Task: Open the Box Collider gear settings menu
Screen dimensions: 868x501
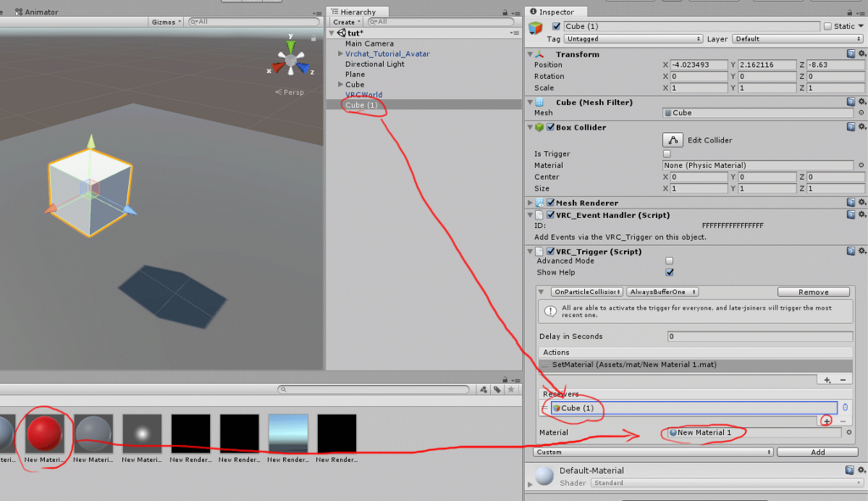Action: point(862,127)
